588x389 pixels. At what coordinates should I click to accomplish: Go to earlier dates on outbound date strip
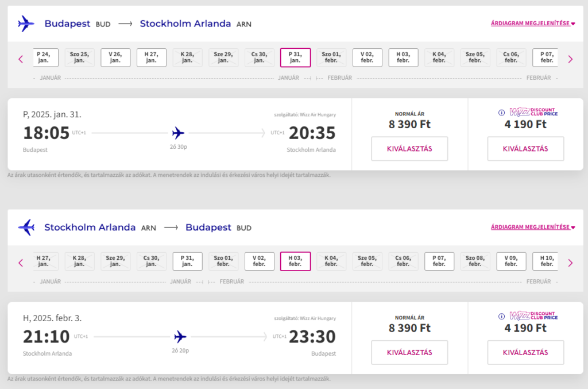coord(21,59)
